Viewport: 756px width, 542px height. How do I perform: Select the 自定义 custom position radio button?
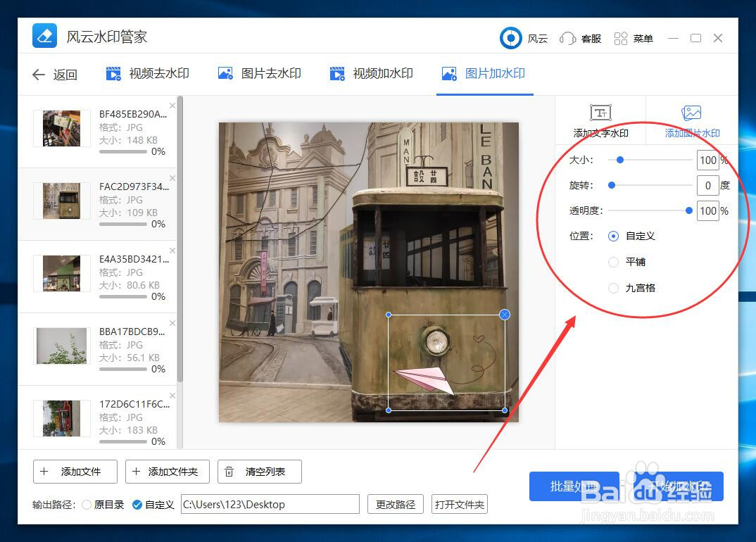[613, 236]
